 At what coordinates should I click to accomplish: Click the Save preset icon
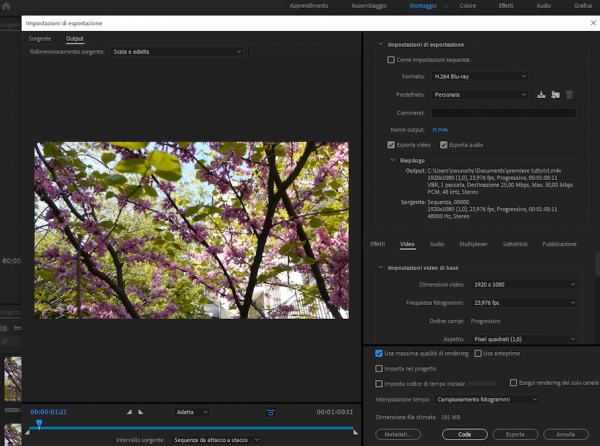541,94
